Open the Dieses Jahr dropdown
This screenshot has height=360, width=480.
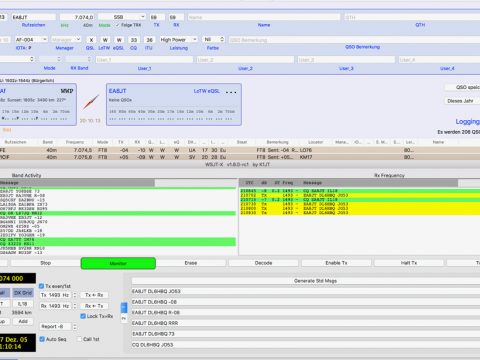[463, 101]
